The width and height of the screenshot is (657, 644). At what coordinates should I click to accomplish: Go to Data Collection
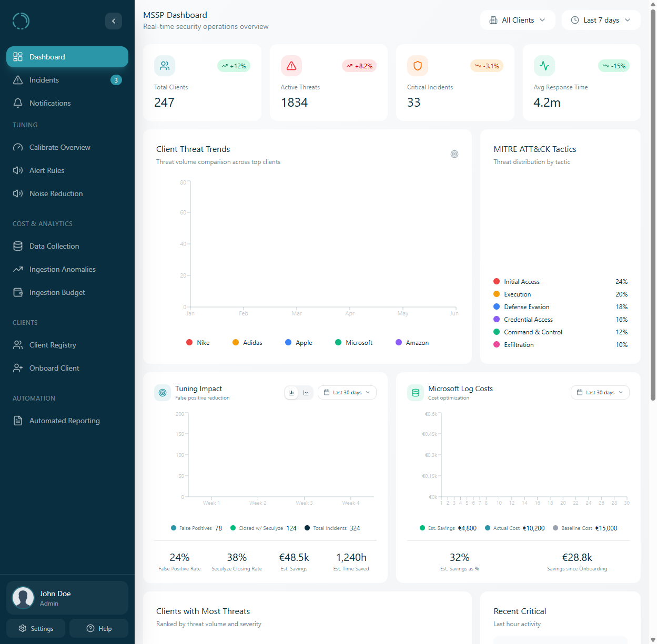coord(67,246)
